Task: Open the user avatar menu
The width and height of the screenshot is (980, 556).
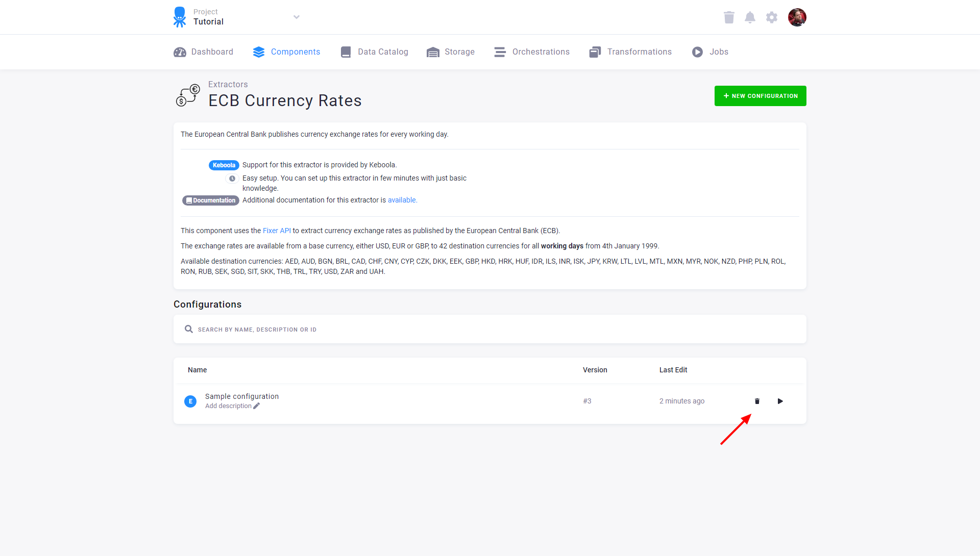Action: 797,17
